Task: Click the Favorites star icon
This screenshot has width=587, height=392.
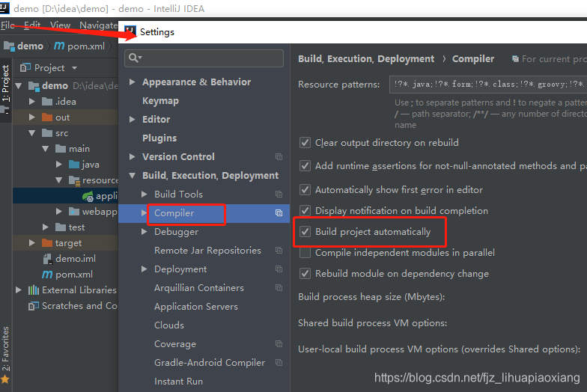Action: 5,379
